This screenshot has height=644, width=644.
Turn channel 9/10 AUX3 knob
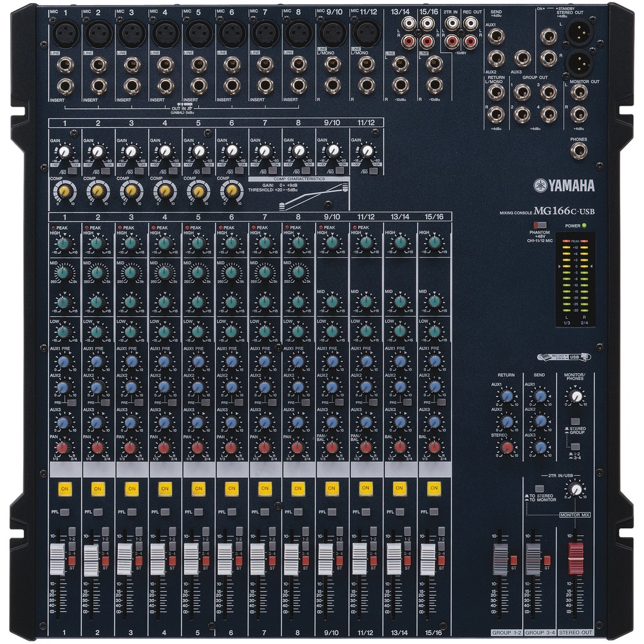pos(332,422)
